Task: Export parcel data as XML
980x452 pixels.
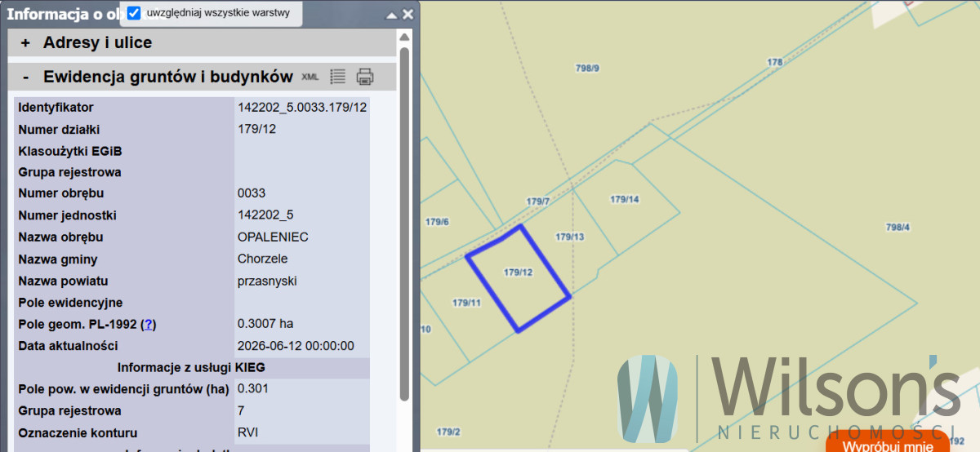Action: point(310,77)
